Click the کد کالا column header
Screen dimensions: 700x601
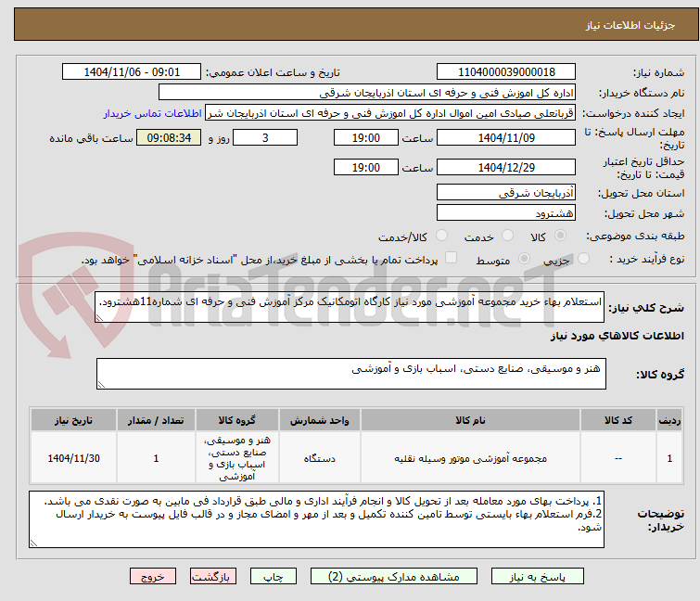click(618, 420)
